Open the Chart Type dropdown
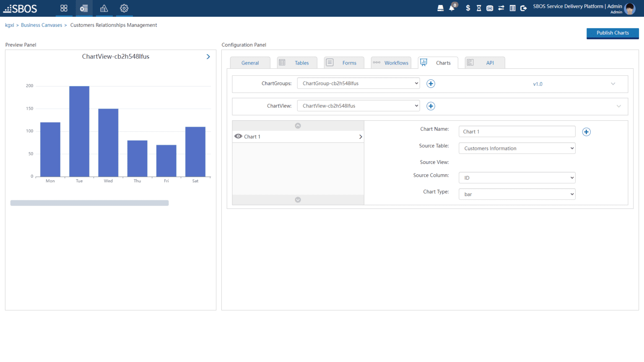Viewport: 644px width, 362px height. [x=517, y=194]
